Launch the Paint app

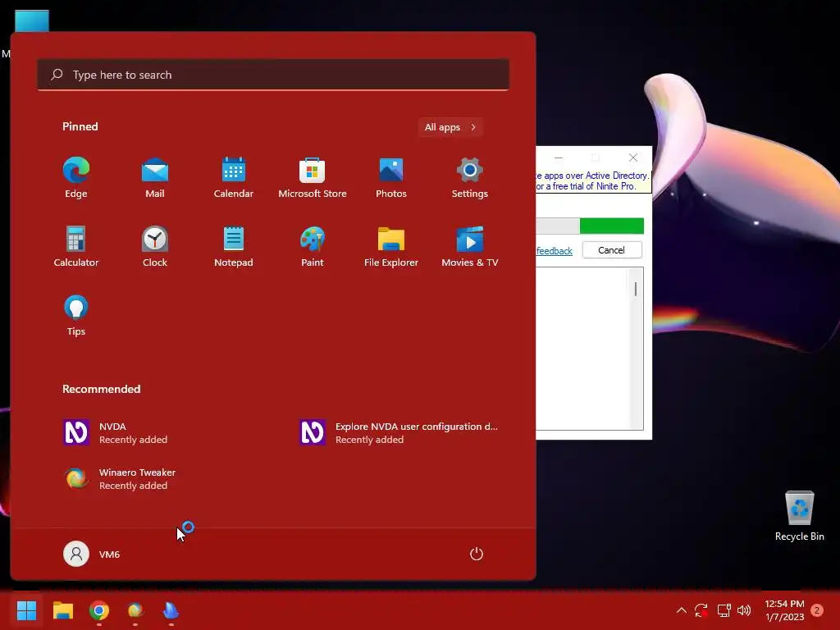[x=313, y=246]
